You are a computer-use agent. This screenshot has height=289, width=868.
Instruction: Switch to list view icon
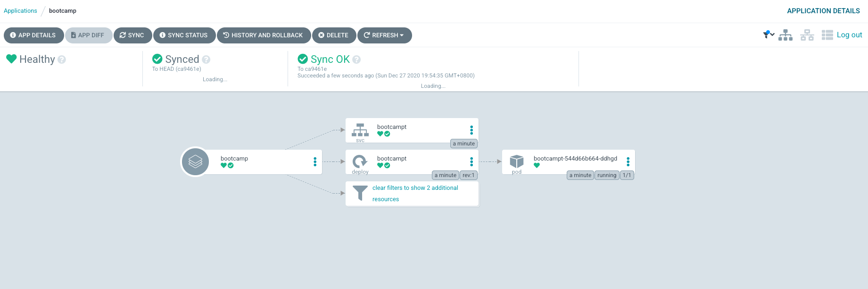click(827, 35)
